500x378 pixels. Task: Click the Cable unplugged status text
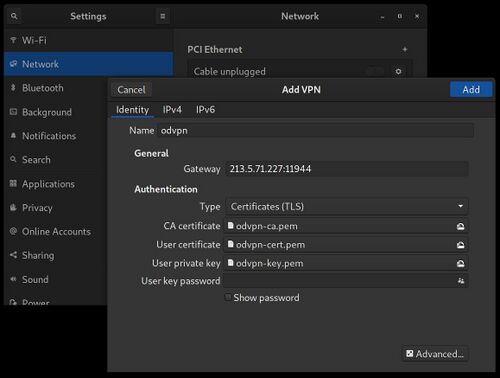[230, 72]
